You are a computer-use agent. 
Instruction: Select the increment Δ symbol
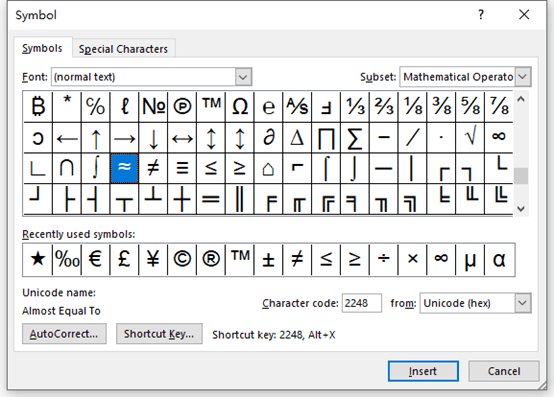click(297, 138)
